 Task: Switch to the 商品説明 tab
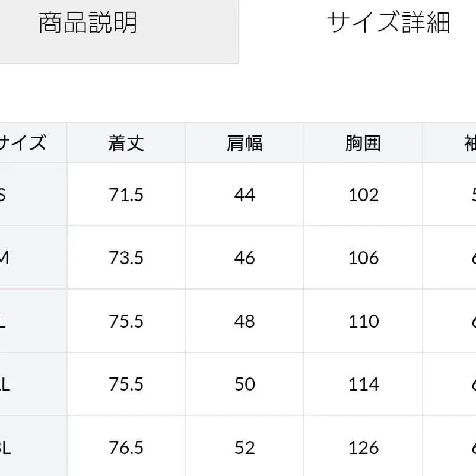click(89, 24)
